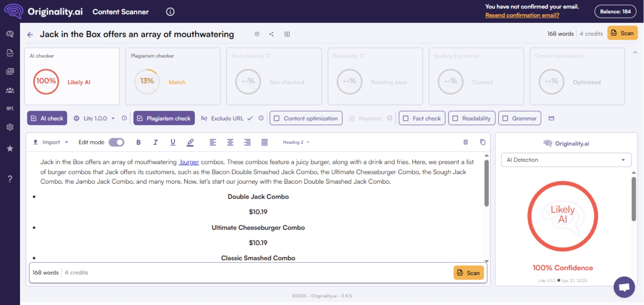Copy content with copy icon
The height and width of the screenshot is (305, 644).
(x=483, y=142)
